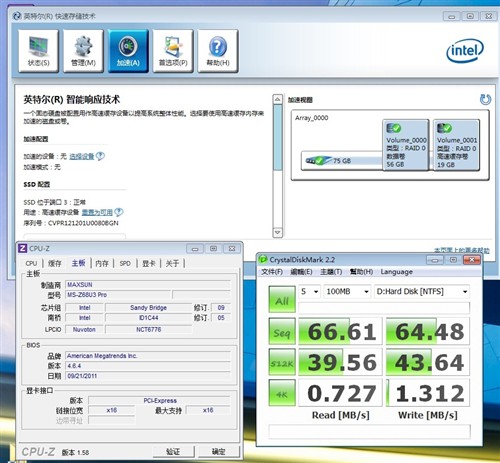500x463 pixels.
Task: Open the 管理(M) manage page
Action: (x=83, y=51)
